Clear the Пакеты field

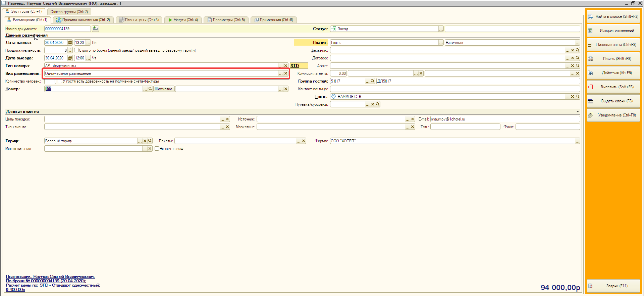304,141
